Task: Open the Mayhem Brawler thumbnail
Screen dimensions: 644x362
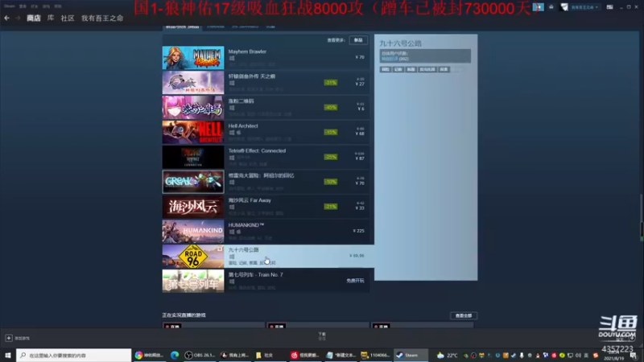Action: click(193, 57)
